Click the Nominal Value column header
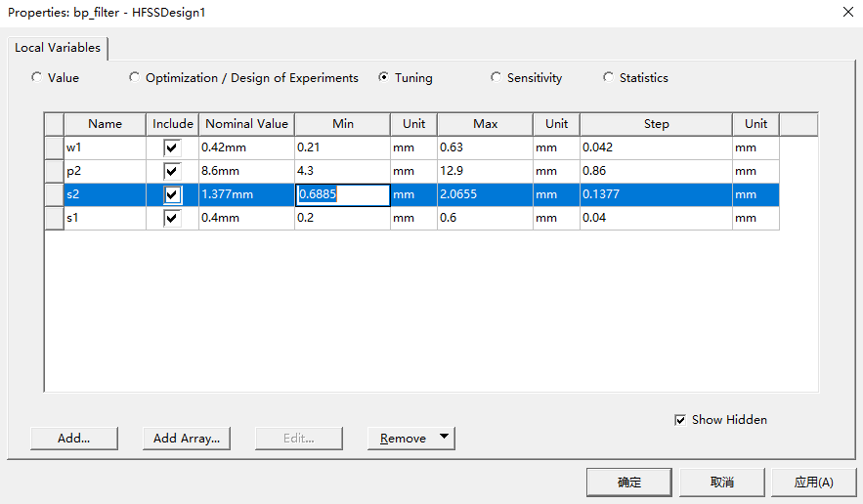The width and height of the screenshot is (863, 504). (246, 124)
